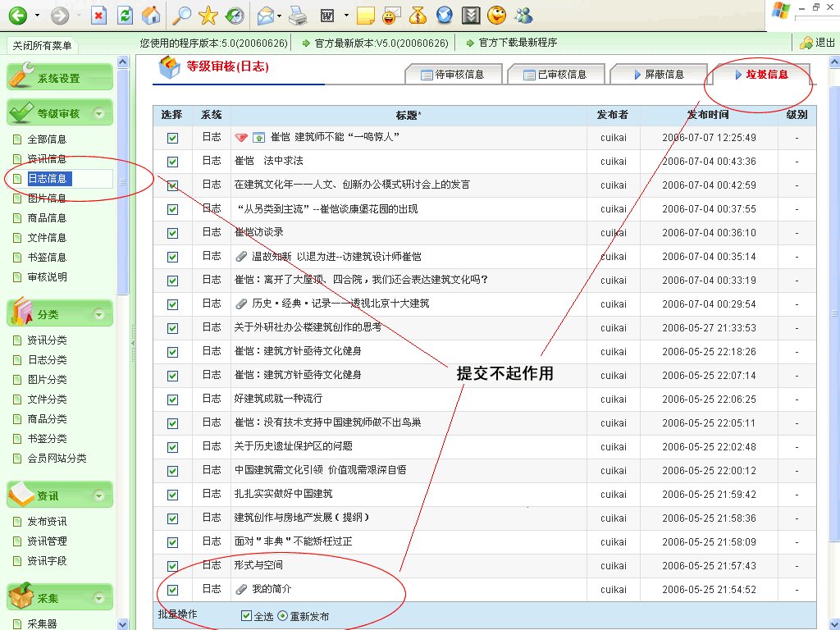Uncheck the row checkbox for 我的简介

172,590
